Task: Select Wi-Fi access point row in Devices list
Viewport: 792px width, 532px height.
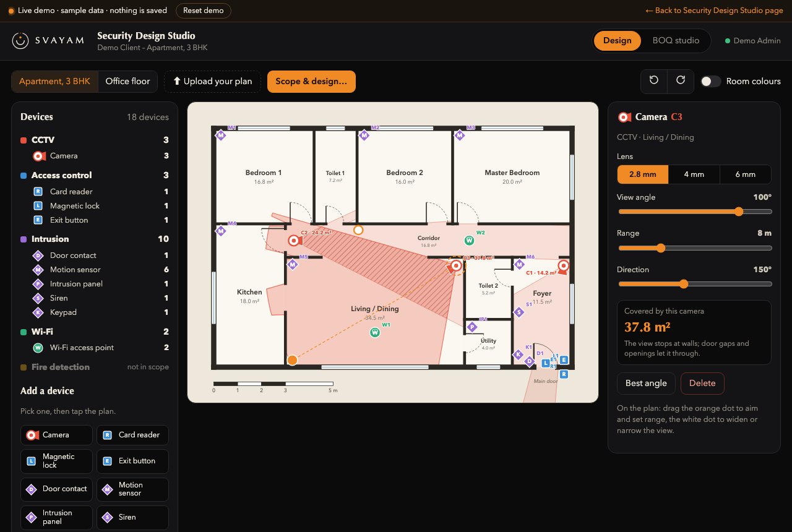Action: [x=100, y=348]
